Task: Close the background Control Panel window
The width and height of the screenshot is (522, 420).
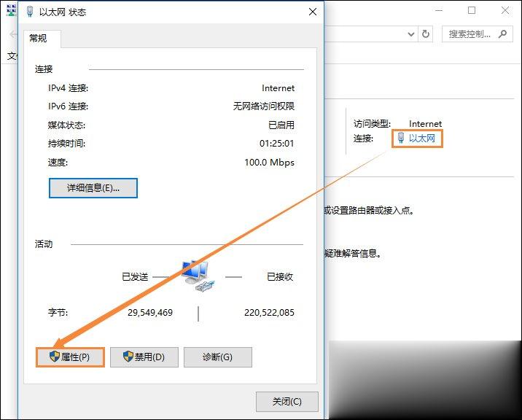Action: click(x=505, y=10)
